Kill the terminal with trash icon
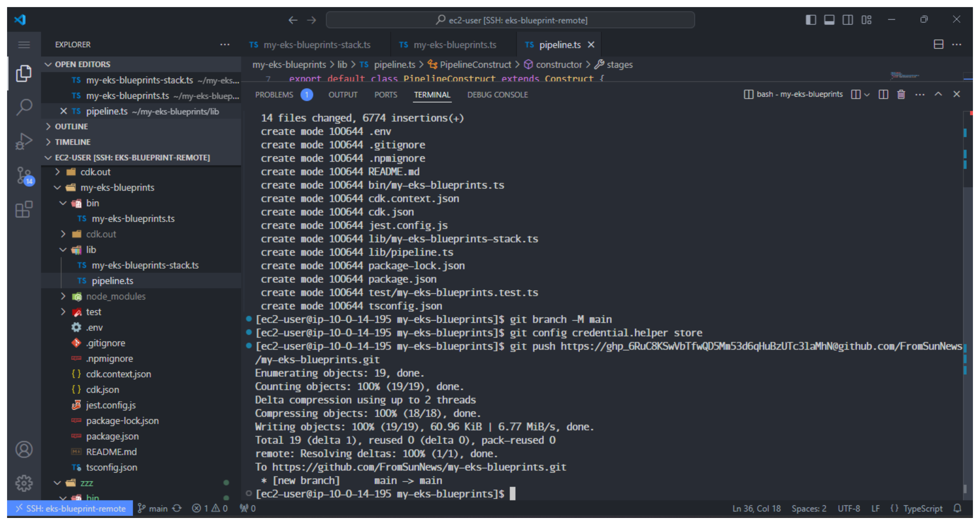The image size is (980, 525). 901,94
